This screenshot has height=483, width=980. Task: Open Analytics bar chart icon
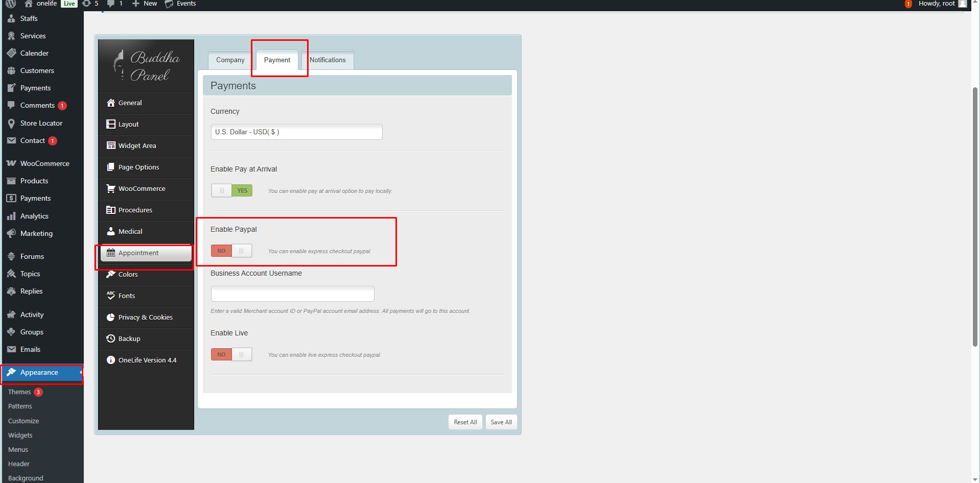coord(11,216)
